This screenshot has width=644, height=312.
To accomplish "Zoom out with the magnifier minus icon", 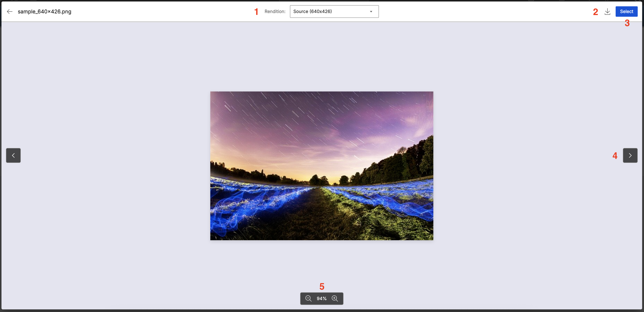I will coord(308,298).
